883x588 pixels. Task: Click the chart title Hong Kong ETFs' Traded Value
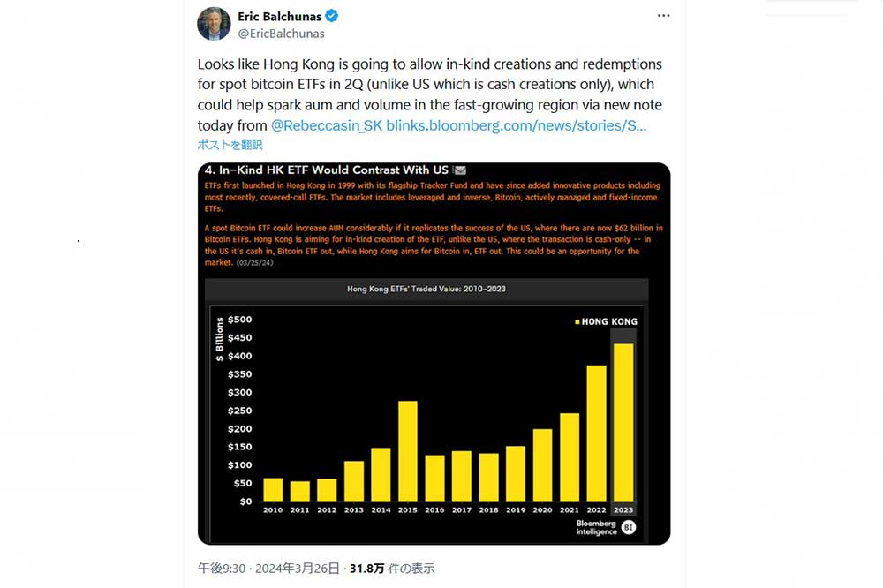pos(426,289)
